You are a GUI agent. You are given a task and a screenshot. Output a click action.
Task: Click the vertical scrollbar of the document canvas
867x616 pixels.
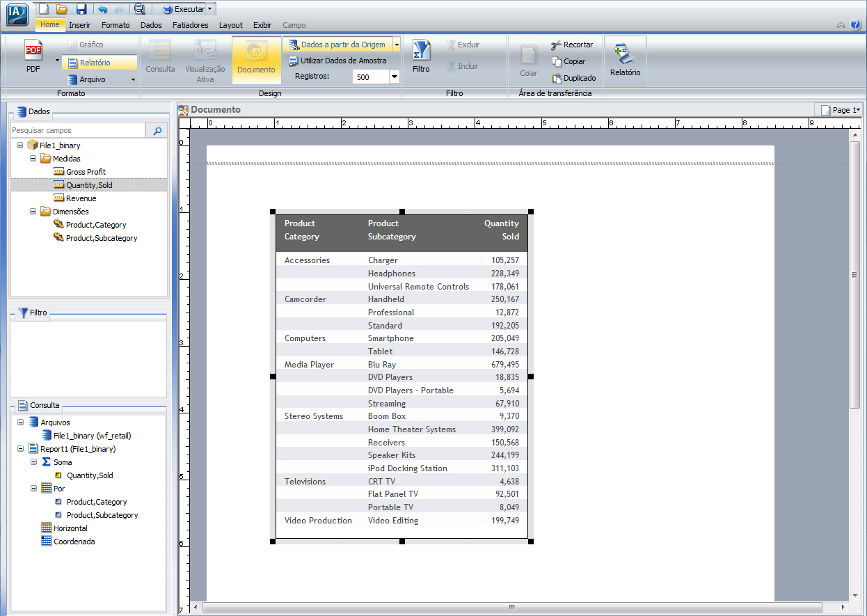coord(855,275)
